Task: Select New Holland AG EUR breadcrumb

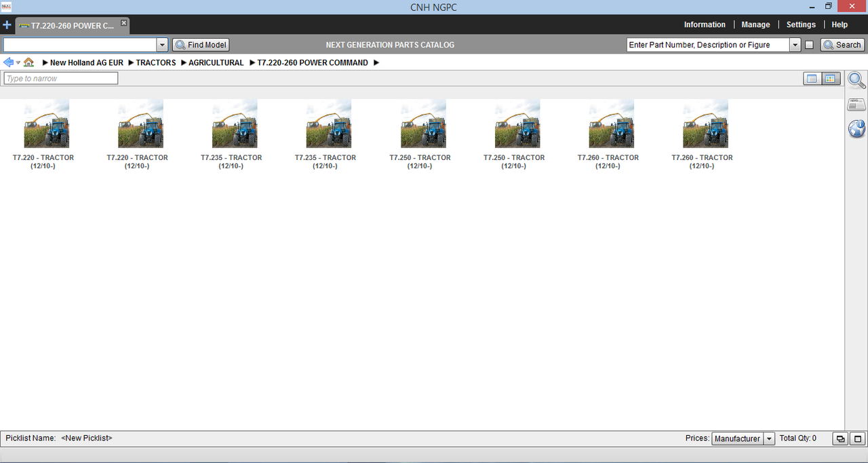Action: point(87,62)
